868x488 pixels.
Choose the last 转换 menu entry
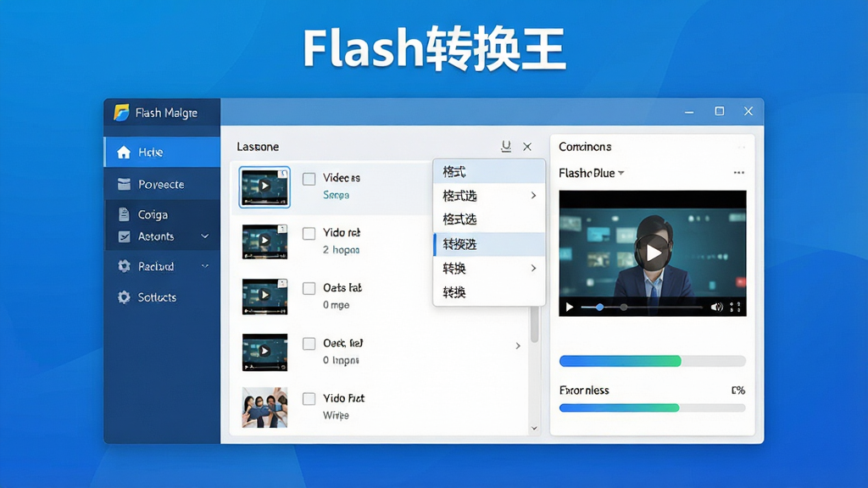[489, 292]
